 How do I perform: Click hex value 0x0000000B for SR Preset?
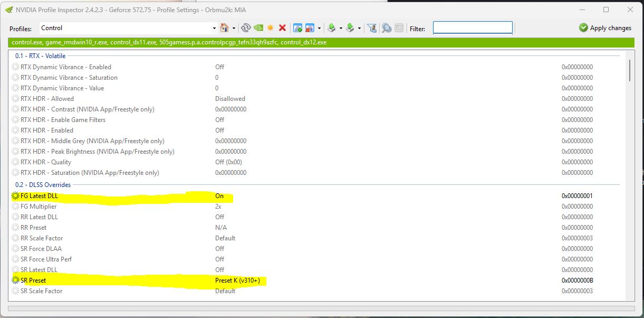point(577,280)
